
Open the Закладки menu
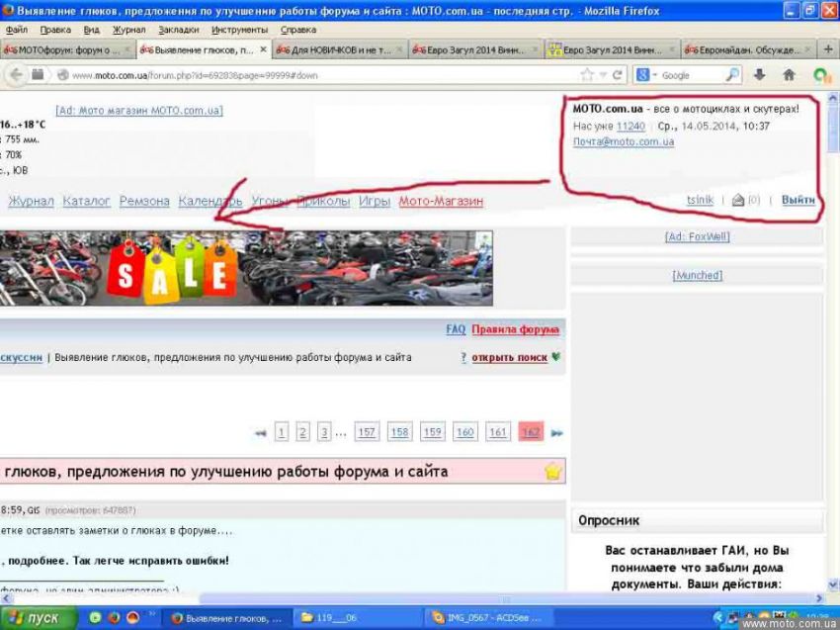coord(179,30)
